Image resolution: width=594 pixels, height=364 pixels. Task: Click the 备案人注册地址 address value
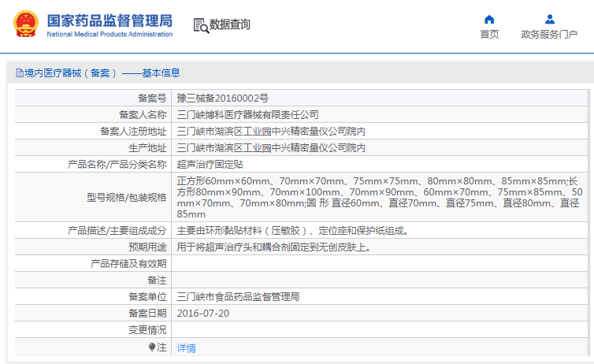[271, 132]
